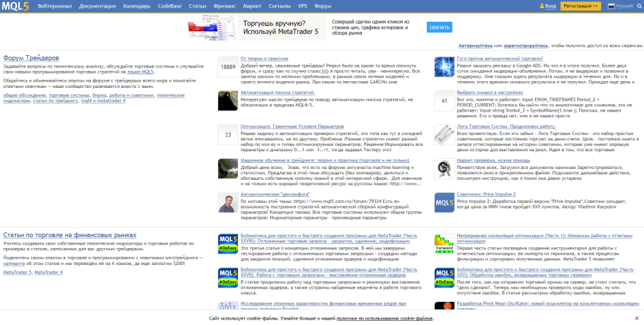
Task: Click the 23 avatar beside Оптимизация topic
Action: (x=228, y=134)
